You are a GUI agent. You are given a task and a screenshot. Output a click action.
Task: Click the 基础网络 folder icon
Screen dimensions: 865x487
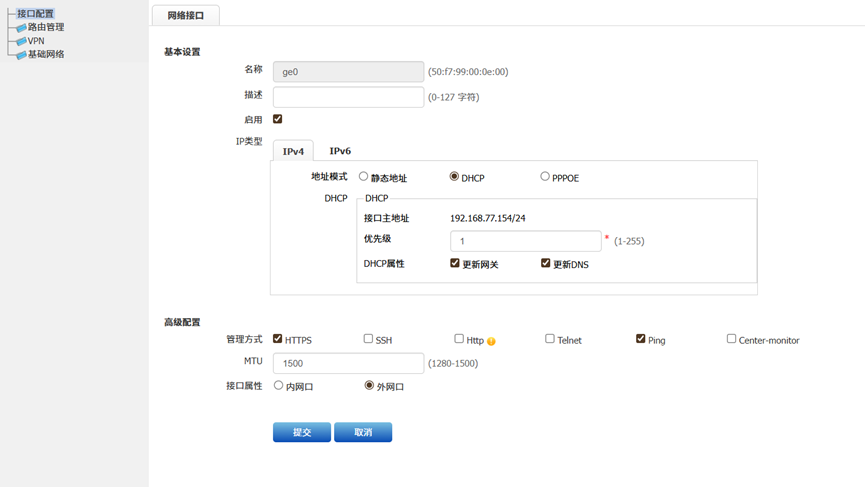[x=21, y=55]
